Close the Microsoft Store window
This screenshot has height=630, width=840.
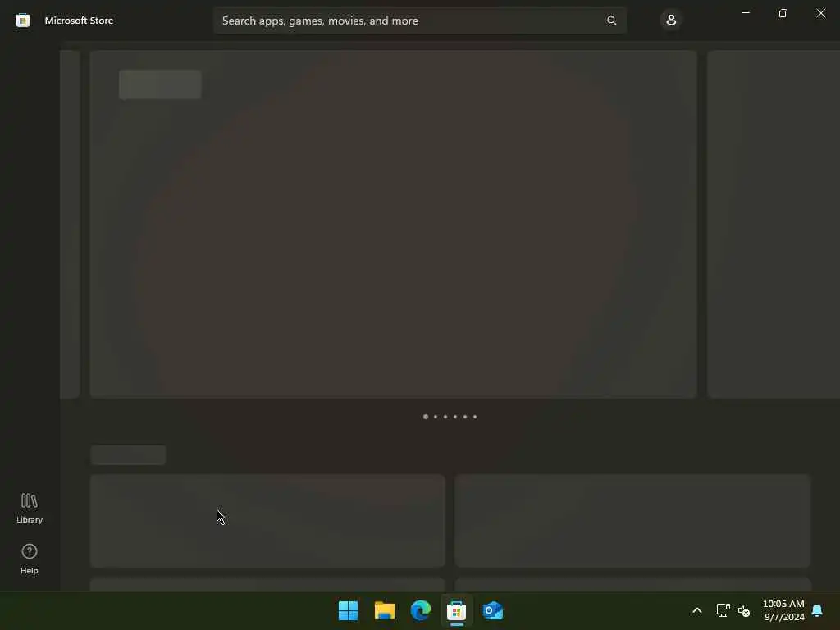(x=820, y=13)
